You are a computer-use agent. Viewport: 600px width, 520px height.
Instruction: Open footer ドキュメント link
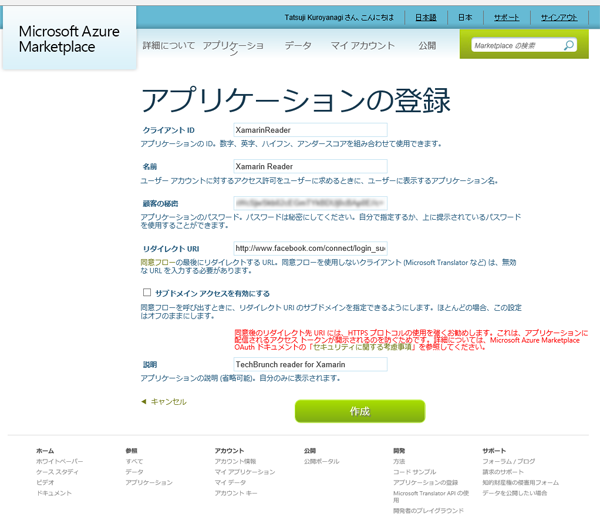(x=54, y=493)
